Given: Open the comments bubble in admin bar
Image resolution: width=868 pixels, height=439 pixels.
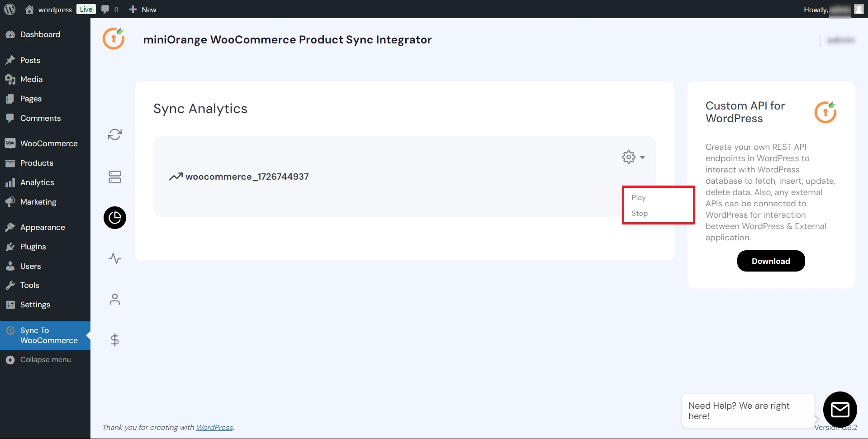Looking at the screenshot, I should coord(110,10).
